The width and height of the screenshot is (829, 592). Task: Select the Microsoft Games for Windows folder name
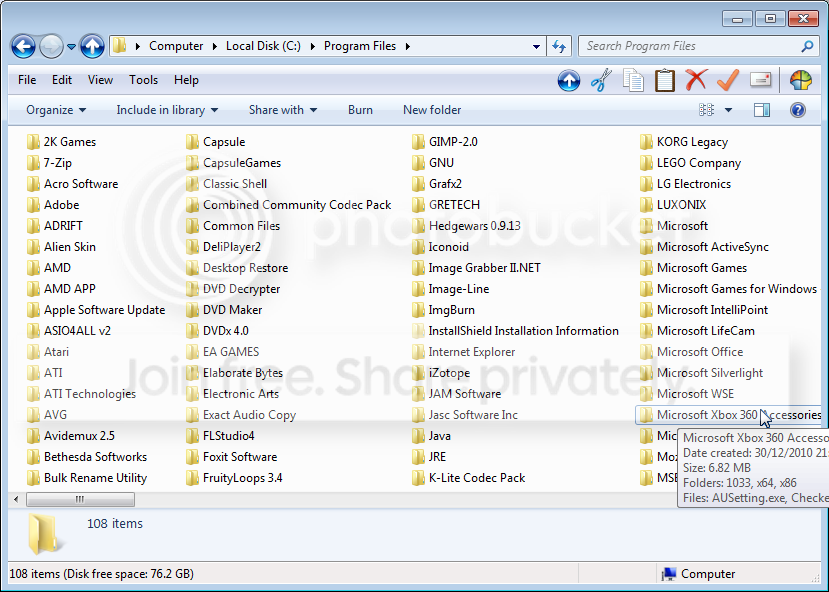[737, 289]
